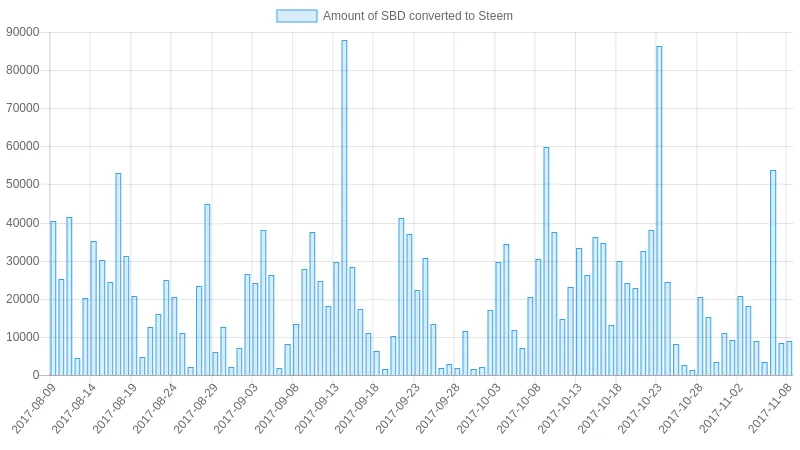Select the 2017-10-23 bar reaching about 86000
Viewport: 800px width, 450px height.
(659, 211)
